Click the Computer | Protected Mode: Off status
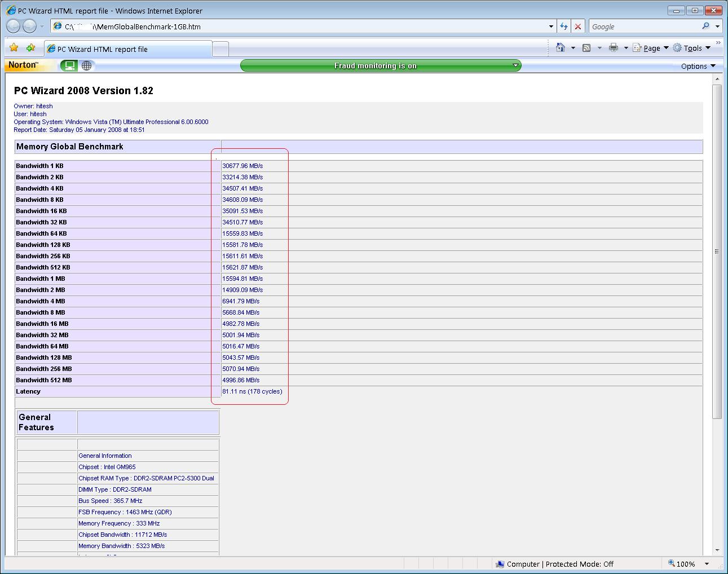This screenshot has width=728, height=574. pos(554,564)
